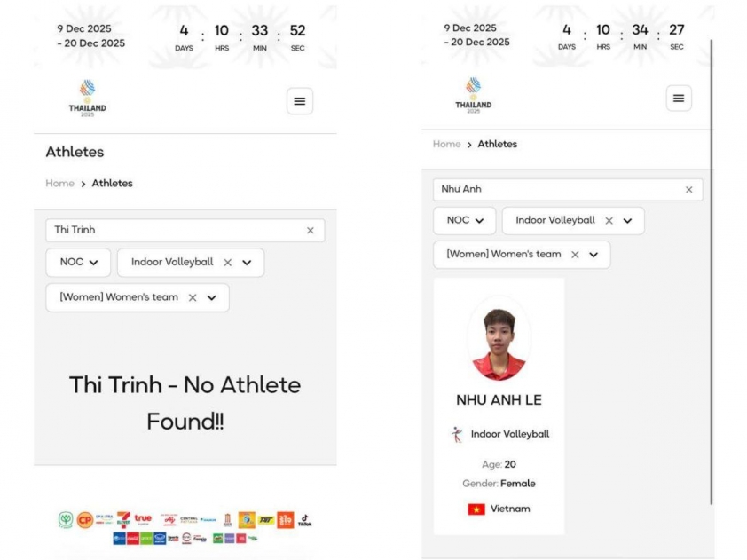Remove Women's team filter in right panel
747x560 pixels.
pyautogui.click(x=574, y=255)
